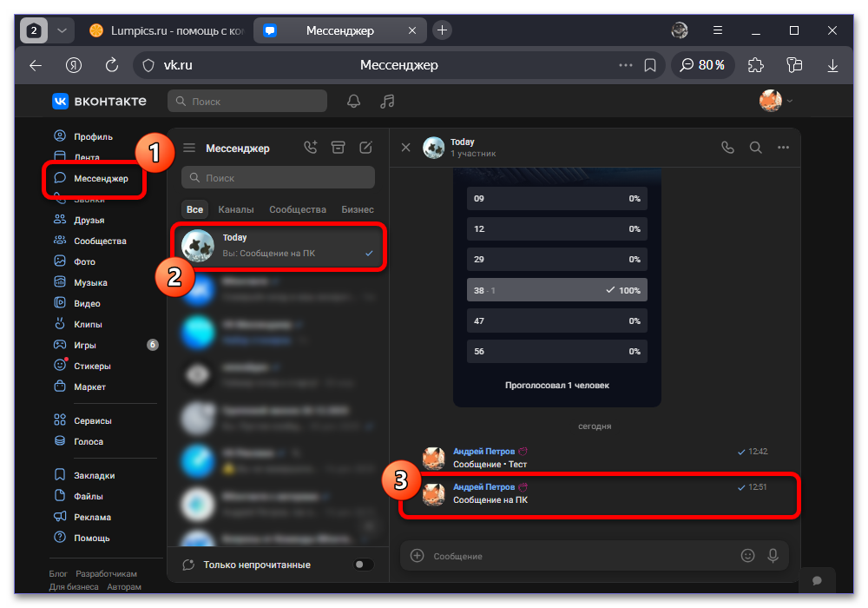The height and width of the screenshot is (608, 868).
Task: Select the Сообщества messenger filter tab
Action: (x=297, y=209)
